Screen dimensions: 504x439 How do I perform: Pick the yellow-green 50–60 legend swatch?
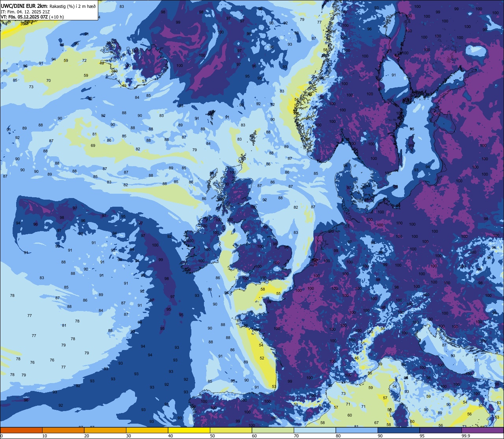coord(231,430)
